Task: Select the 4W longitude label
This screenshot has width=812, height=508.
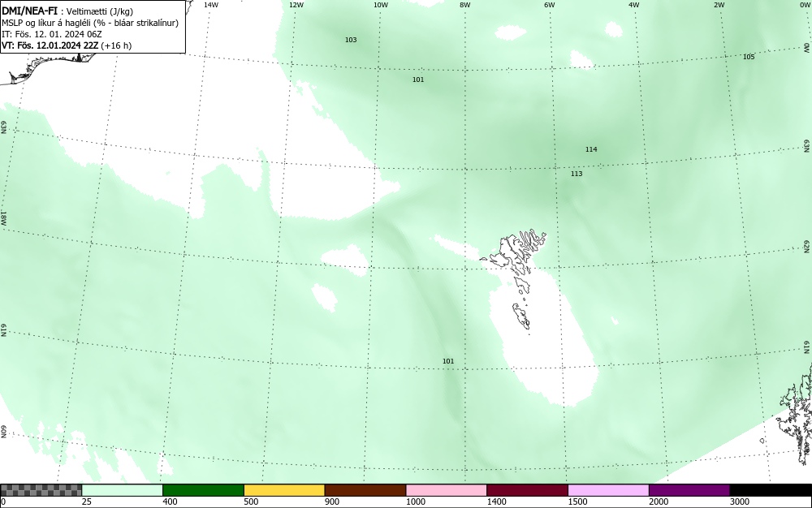Action: point(634,5)
